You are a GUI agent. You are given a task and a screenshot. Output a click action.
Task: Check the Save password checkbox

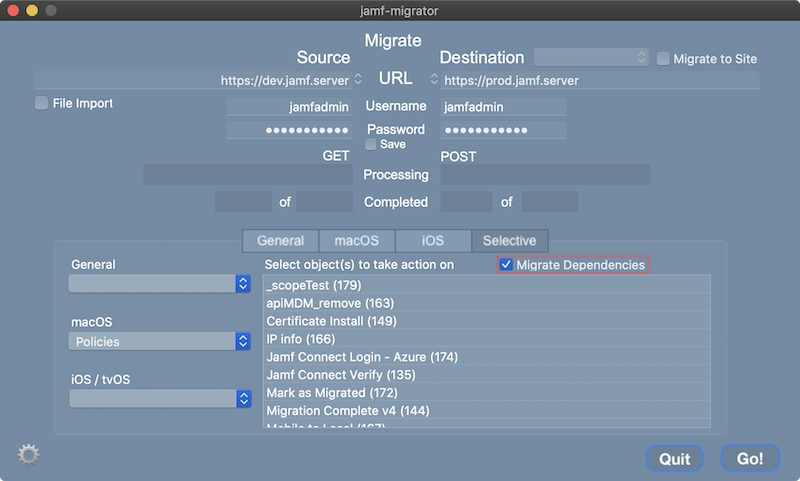coord(371,144)
